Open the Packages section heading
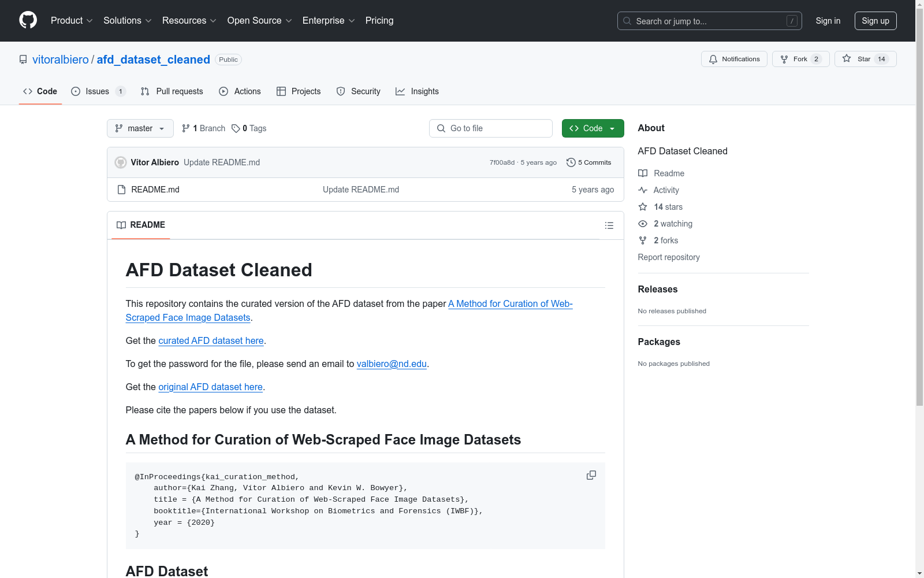This screenshot has height=578, width=924. click(x=659, y=342)
